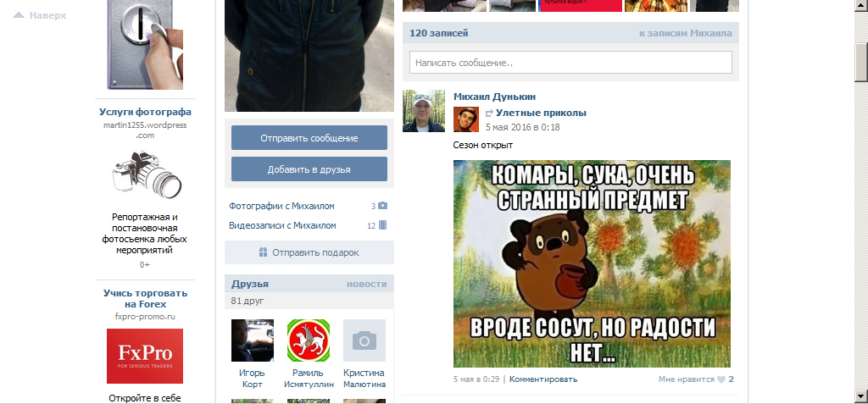Viewport: 868px width, 404px height.
Task: Open Михаил Дунькин author name link
Action: pyautogui.click(x=494, y=97)
